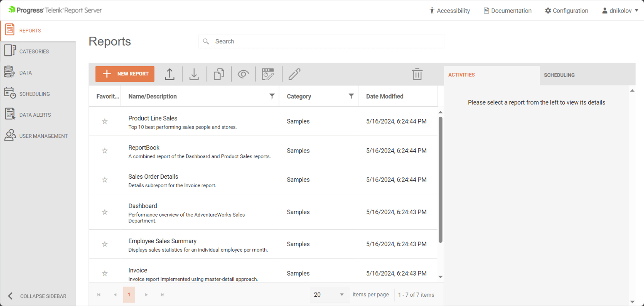Click inside the Search field
Viewport: 644px width, 306px height.
click(321, 41)
